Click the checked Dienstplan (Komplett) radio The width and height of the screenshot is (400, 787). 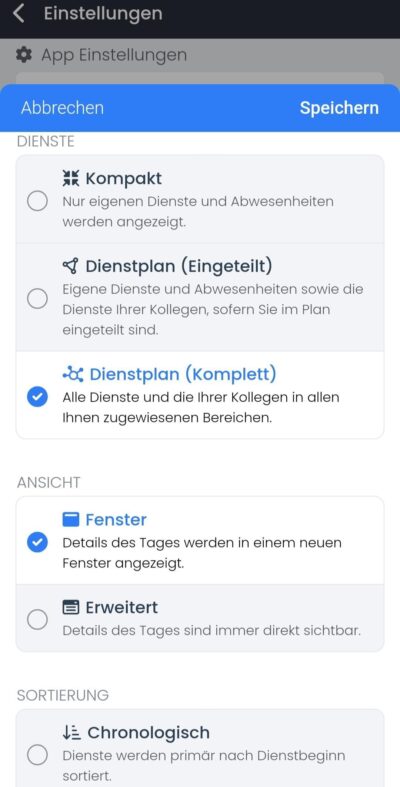click(x=38, y=397)
